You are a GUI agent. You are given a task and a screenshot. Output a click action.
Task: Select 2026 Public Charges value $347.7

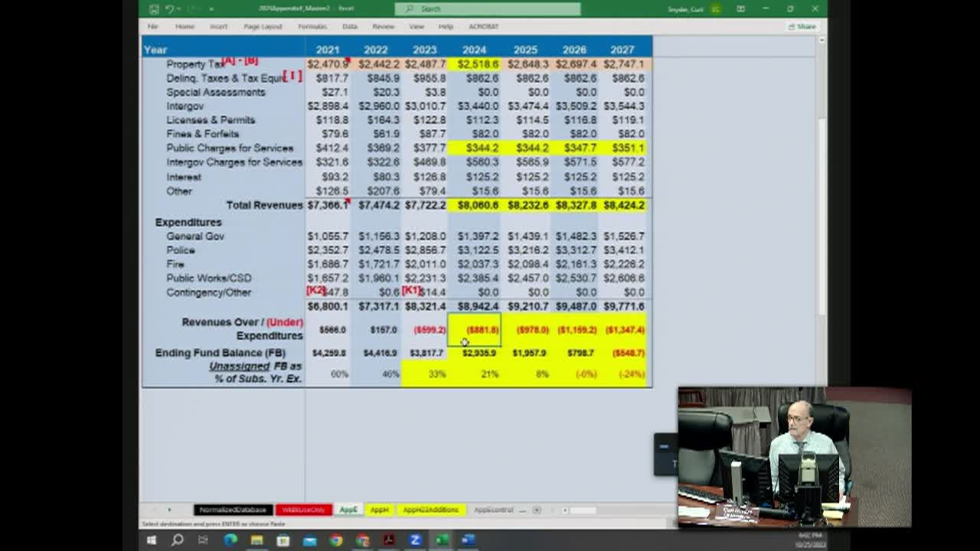point(574,148)
